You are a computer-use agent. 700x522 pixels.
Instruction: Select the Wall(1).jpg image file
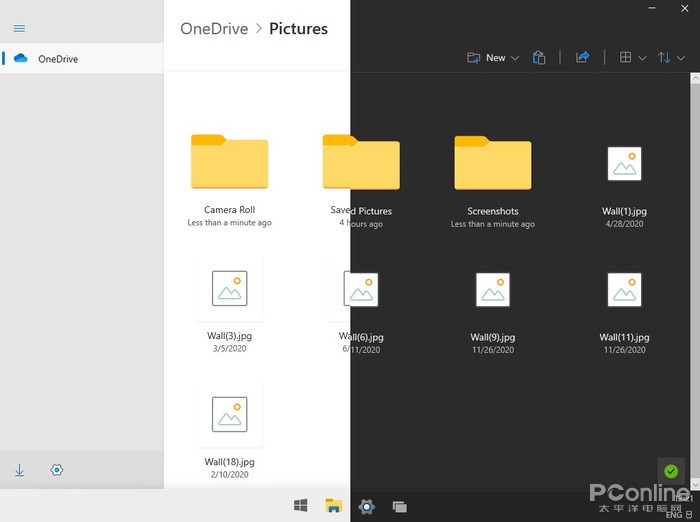[624, 165]
